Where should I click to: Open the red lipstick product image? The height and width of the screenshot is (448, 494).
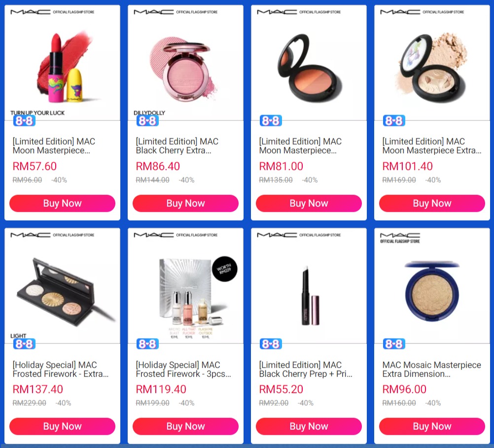65,67
